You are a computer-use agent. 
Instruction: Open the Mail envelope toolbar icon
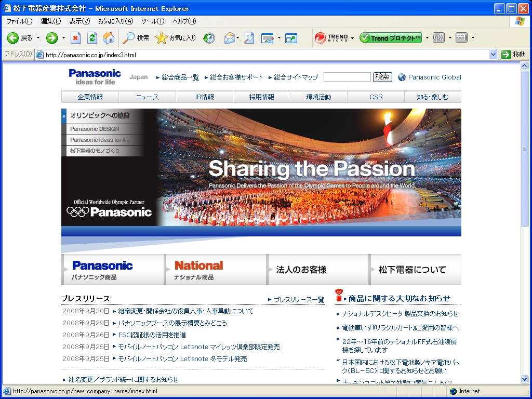(229, 37)
